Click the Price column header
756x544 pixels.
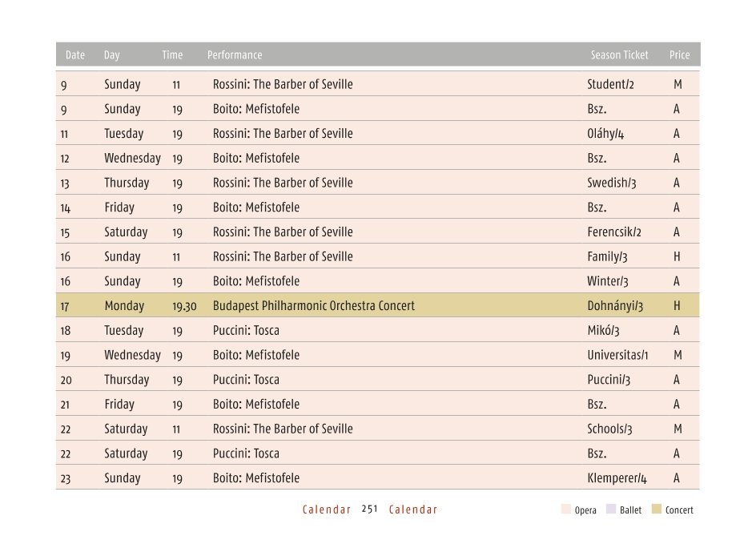coord(679,55)
